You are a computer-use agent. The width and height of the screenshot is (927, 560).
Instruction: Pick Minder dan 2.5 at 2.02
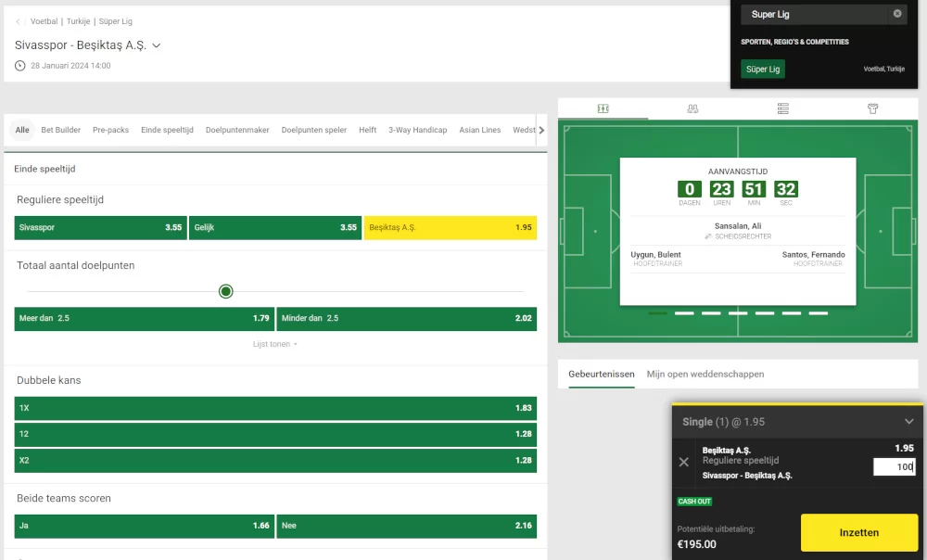pos(407,319)
